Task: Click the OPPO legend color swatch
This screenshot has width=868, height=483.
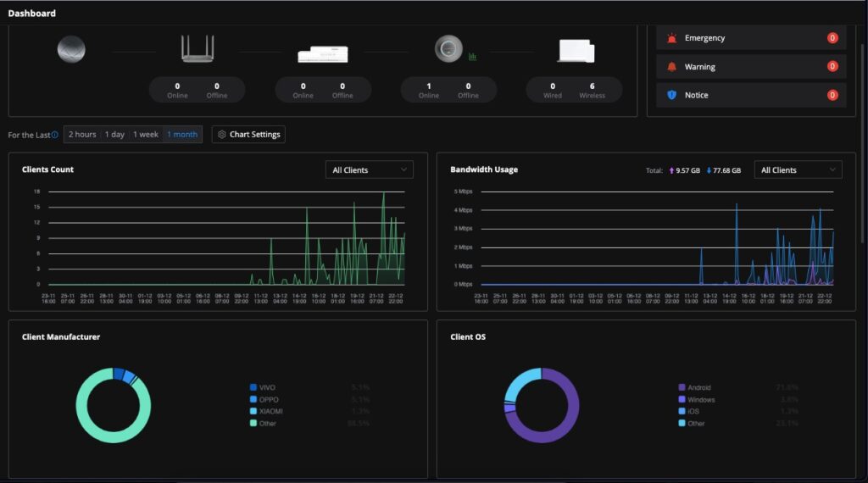Action: point(253,399)
